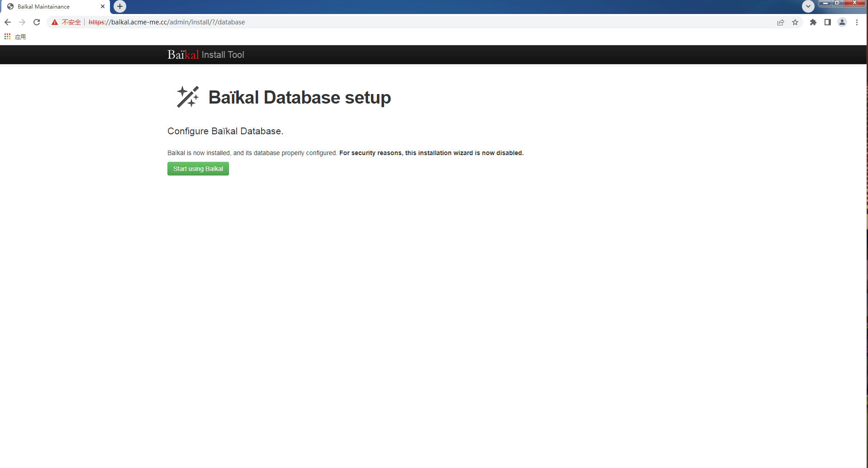Click the Start using Baïkal button
The image size is (868, 468).
point(198,169)
